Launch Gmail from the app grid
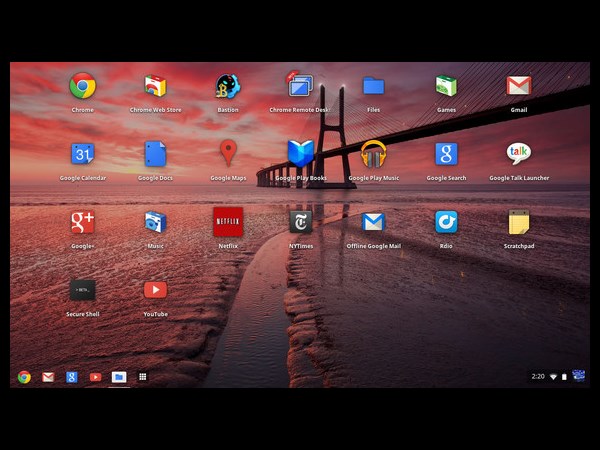Screen dimensions: 600x450 coord(518,86)
